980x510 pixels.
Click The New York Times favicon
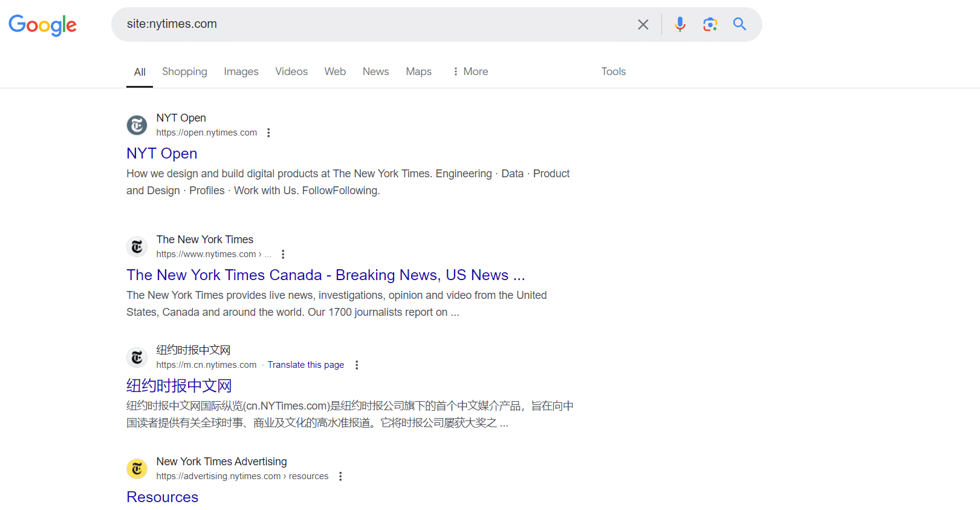(x=137, y=247)
